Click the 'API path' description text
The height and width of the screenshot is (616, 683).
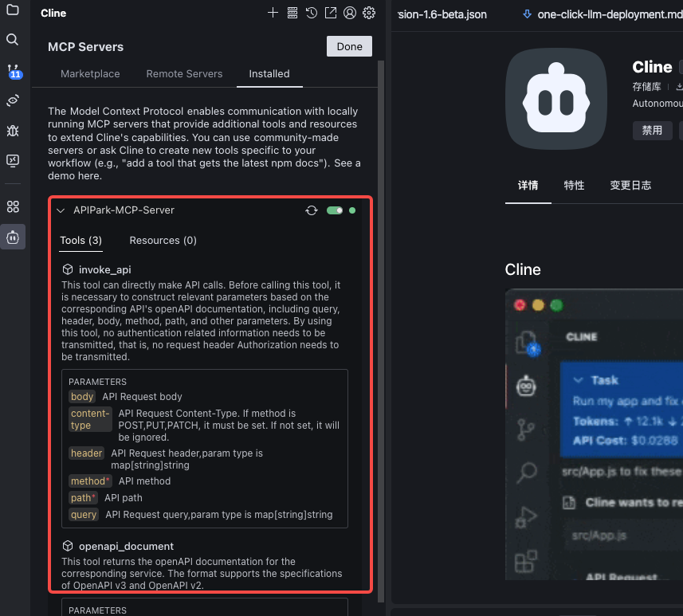click(x=124, y=497)
